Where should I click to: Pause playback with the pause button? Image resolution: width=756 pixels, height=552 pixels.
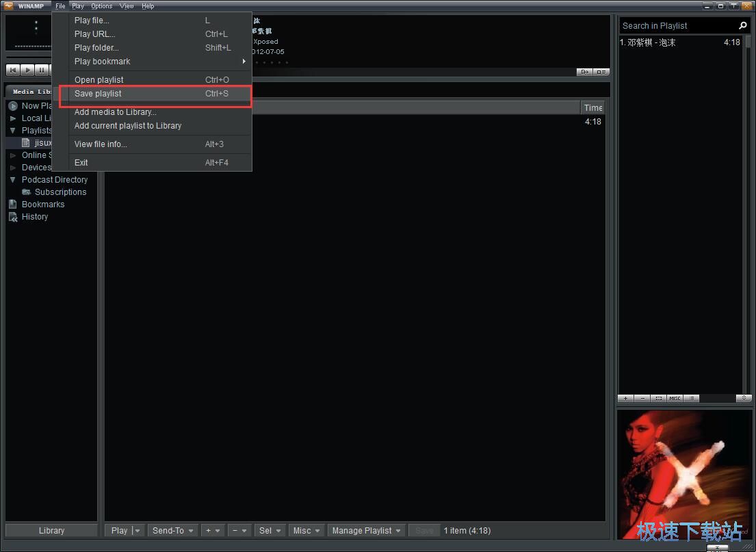click(x=42, y=70)
